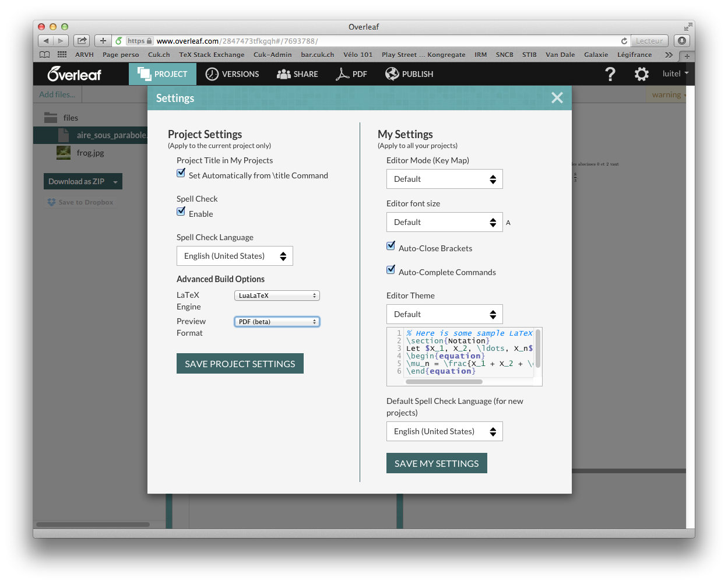The height and width of the screenshot is (584, 728).
Task: Open new tab plus button
Action: [687, 56]
